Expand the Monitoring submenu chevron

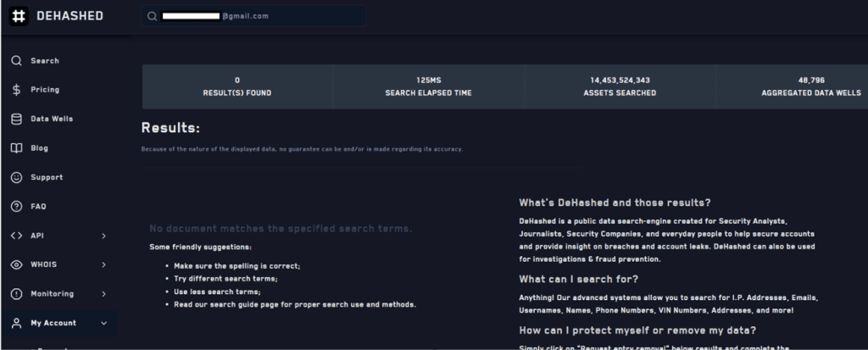(x=103, y=294)
